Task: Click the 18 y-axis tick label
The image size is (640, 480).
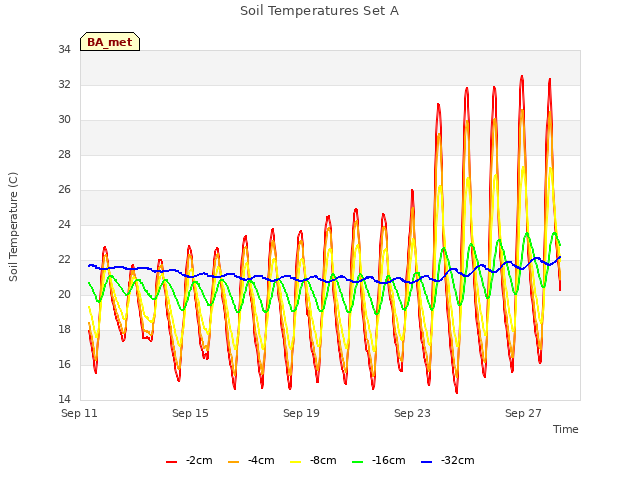Action: (64, 329)
